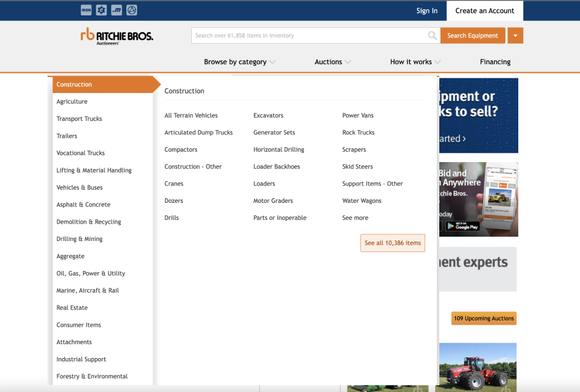This screenshot has height=392, width=580.
Task: Click the magnifying glass search icon
Action: (432, 36)
